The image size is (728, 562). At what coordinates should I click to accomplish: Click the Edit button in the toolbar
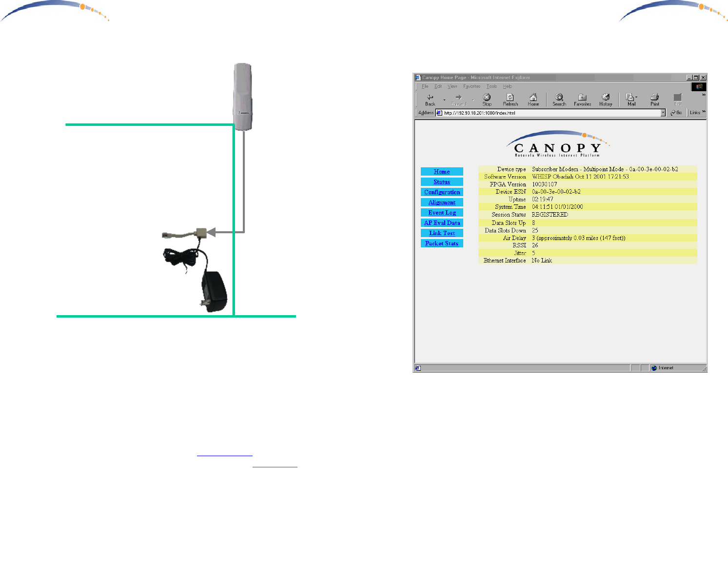677,100
